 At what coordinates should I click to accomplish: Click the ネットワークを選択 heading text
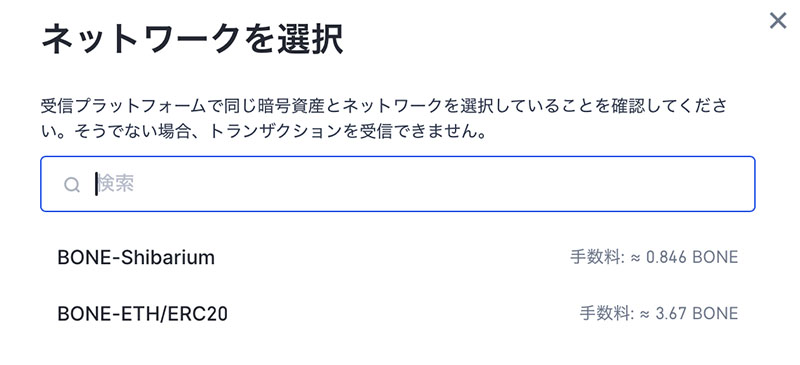pyautogui.click(x=191, y=39)
